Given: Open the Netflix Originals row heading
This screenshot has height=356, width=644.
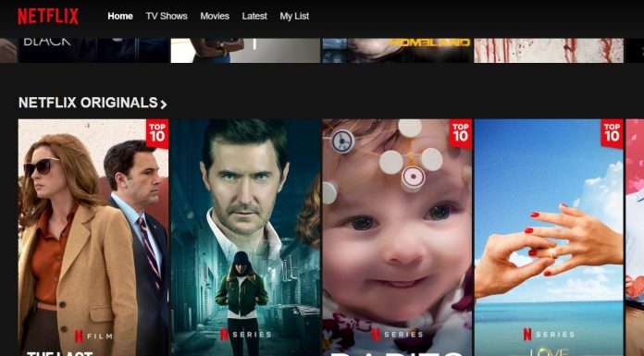Looking at the screenshot, I should pyautogui.click(x=88, y=103).
